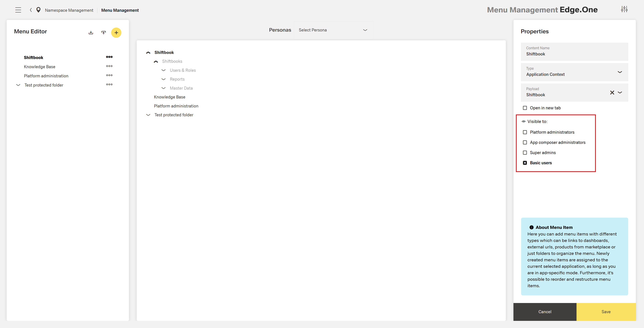Open the three-dot menu for Shiftbook
The image size is (644, 328).
pyautogui.click(x=109, y=57)
